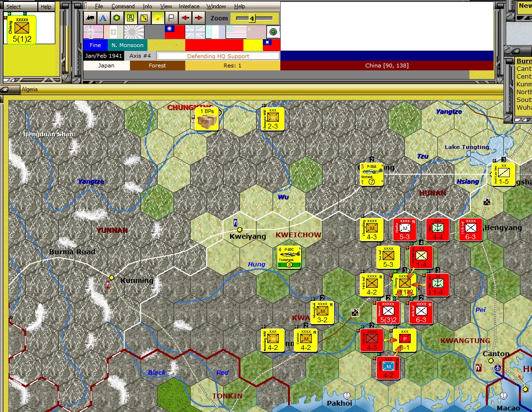Select the red 4-4 marine corps unit
The image size is (532, 412).
(438, 230)
